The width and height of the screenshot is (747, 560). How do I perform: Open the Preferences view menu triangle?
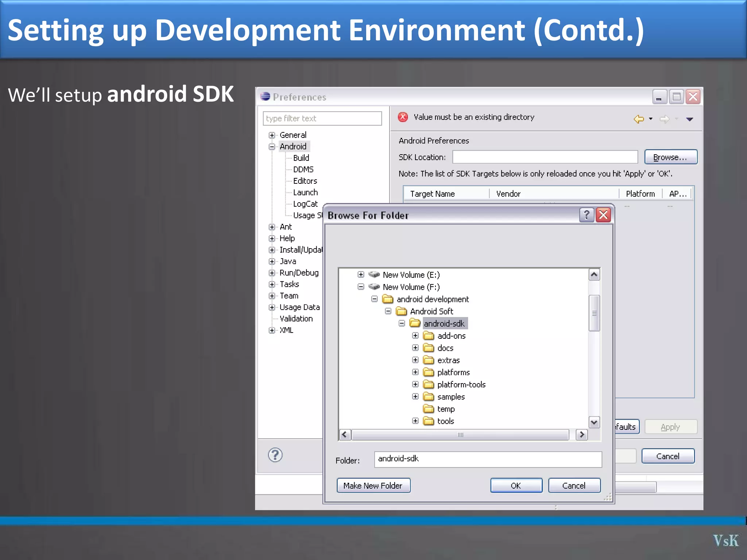[689, 119]
